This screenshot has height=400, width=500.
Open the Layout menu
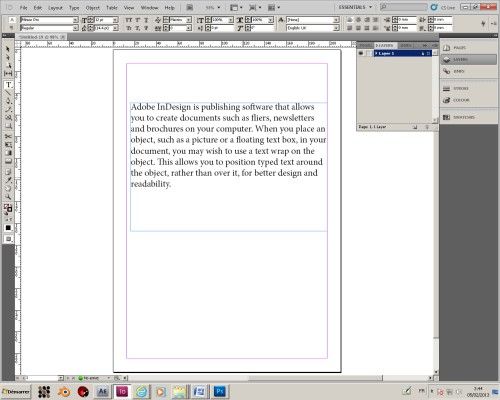[55, 7]
